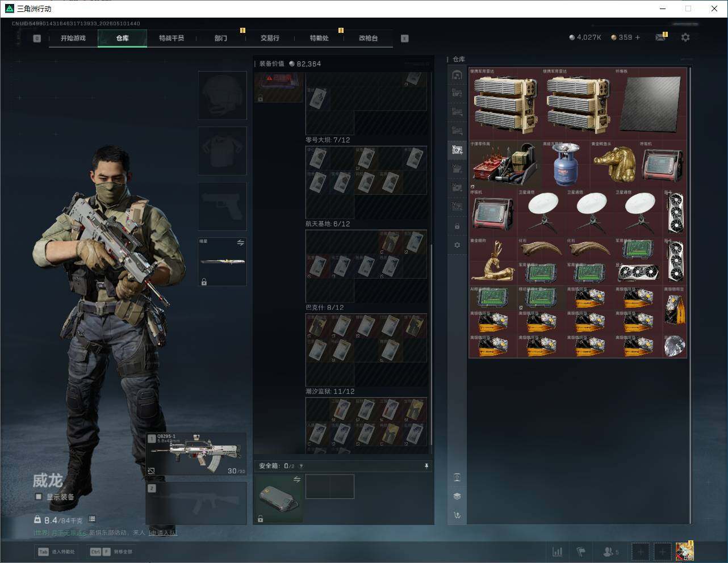Select the 仓库 tab
Screen dimensions: 728x563
tap(122, 38)
